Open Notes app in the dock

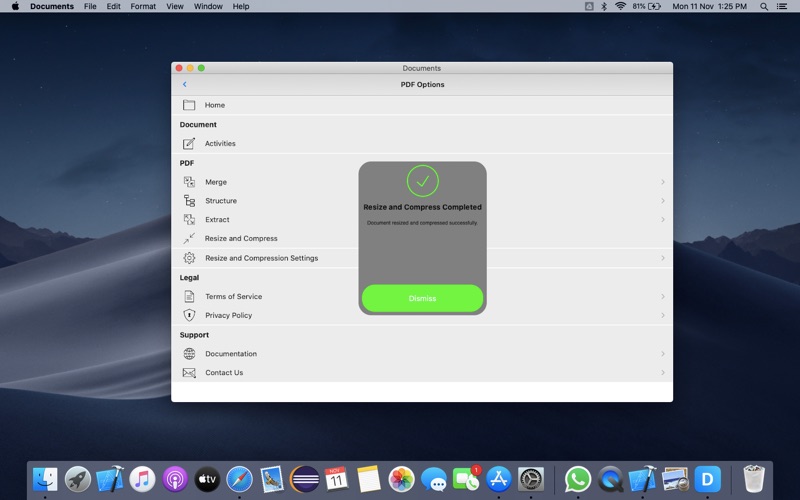tap(369, 480)
